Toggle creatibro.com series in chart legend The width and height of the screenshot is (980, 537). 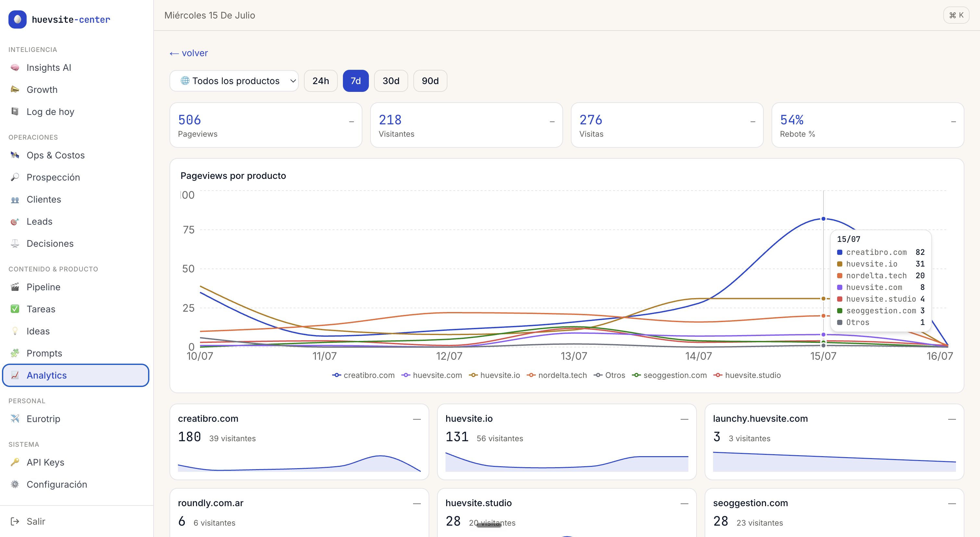363,375
